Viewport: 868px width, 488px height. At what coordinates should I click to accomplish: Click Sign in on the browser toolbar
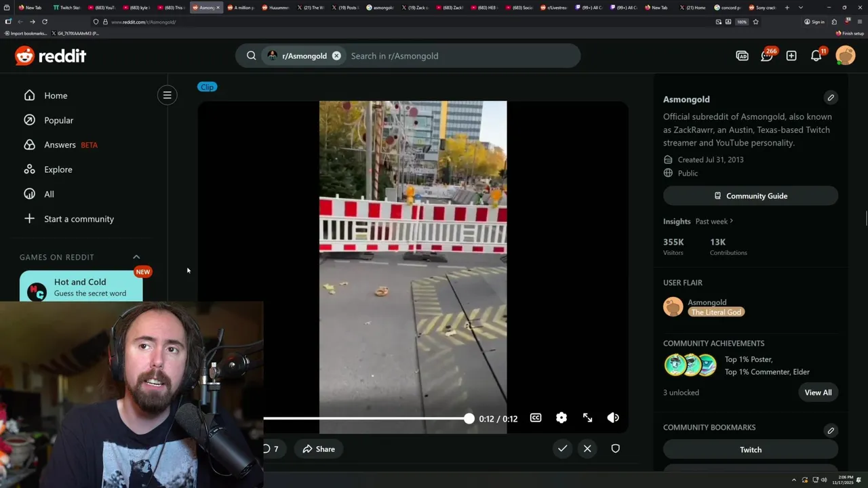pos(814,22)
